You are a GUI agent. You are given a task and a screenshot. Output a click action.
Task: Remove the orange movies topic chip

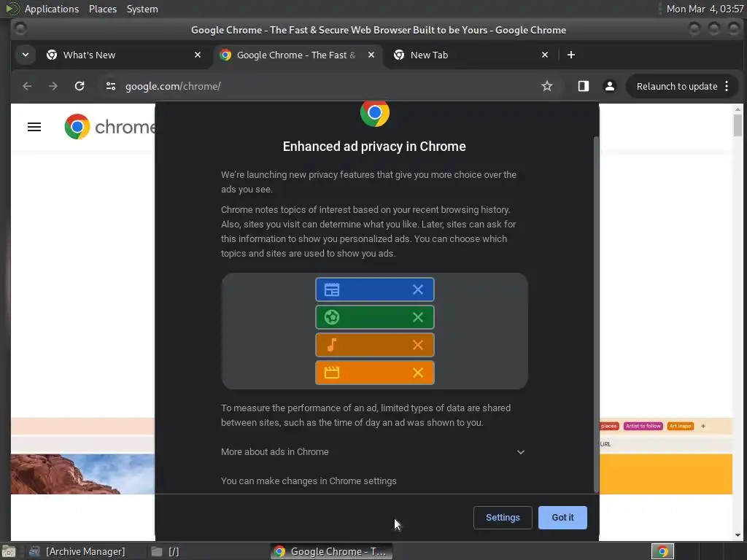tap(418, 373)
